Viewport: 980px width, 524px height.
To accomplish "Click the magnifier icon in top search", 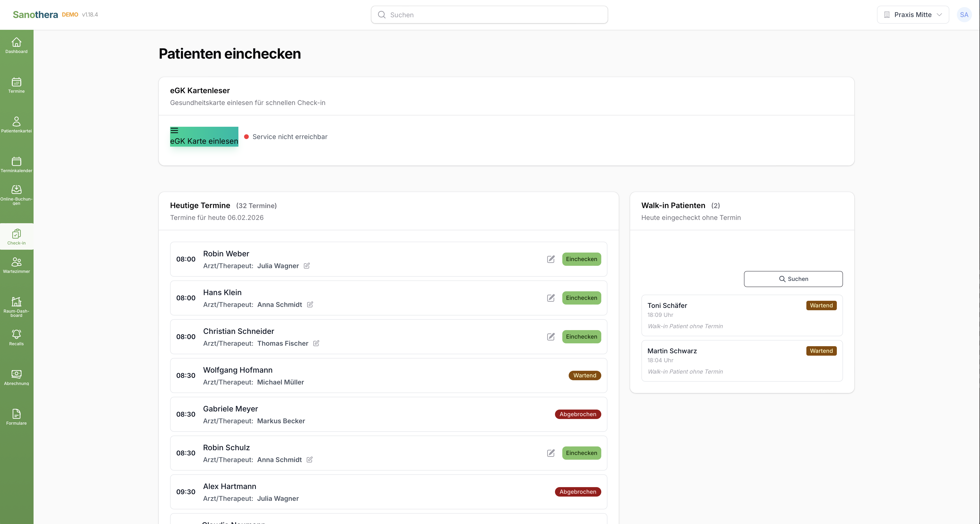I will 382,15.
